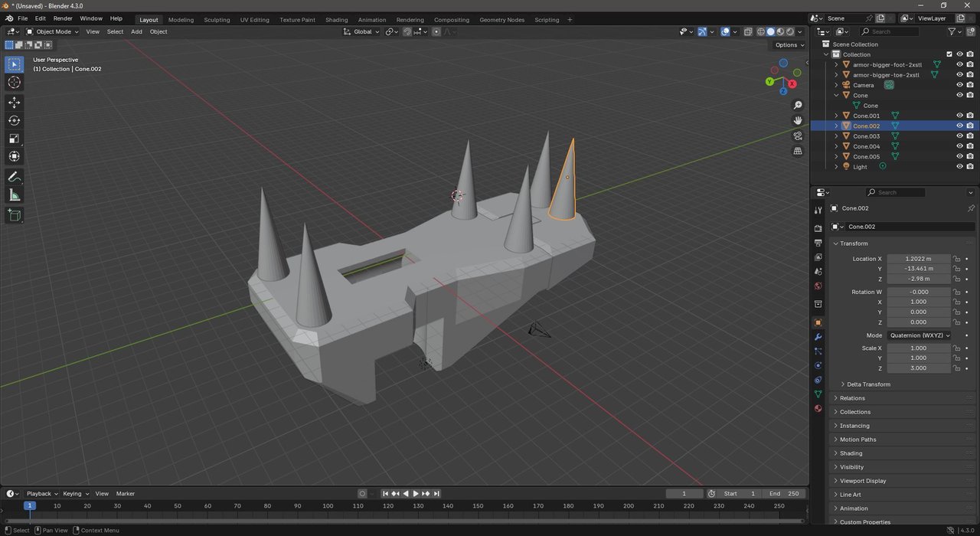Click the viewport zoom magnifier icon
The width and height of the screenshot is (980, 536).
pyautogui.click(x=798, y=105)
